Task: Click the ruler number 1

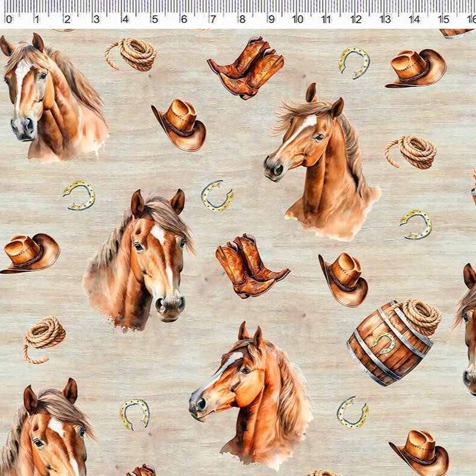Action: coord(37,19)
